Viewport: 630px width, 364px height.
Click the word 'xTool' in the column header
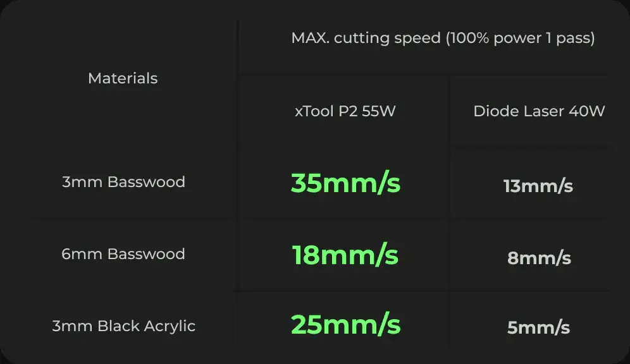point(314,111)
